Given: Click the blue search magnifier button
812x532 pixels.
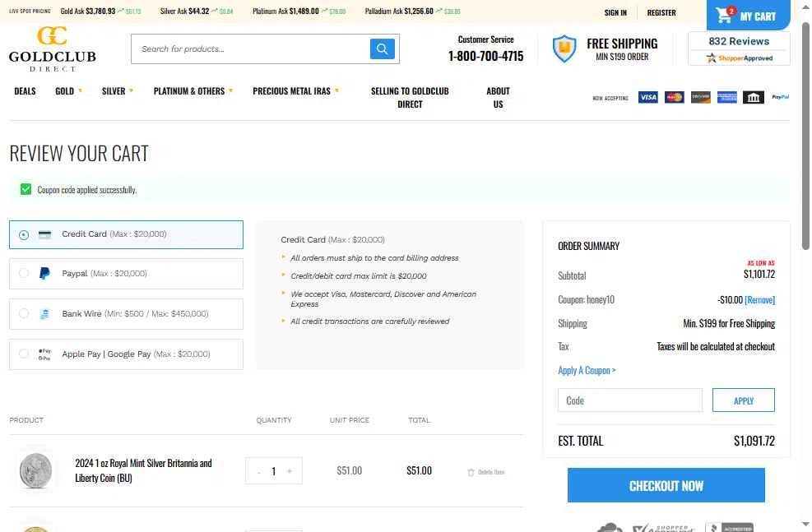Looking at the screenshot, I should coord(383,49).
